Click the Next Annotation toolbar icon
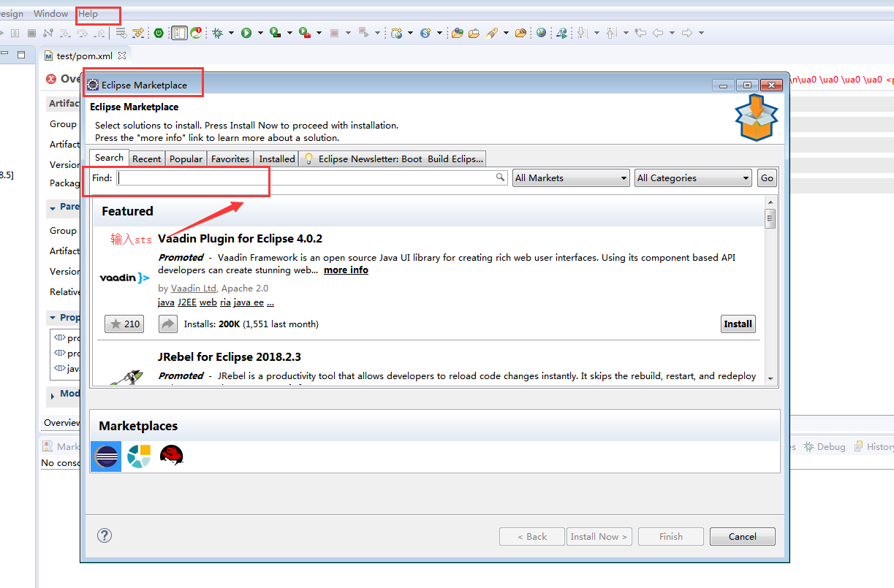Image resolution: width=894 pixels, height=588 pixels. click(x=583, y=33)
